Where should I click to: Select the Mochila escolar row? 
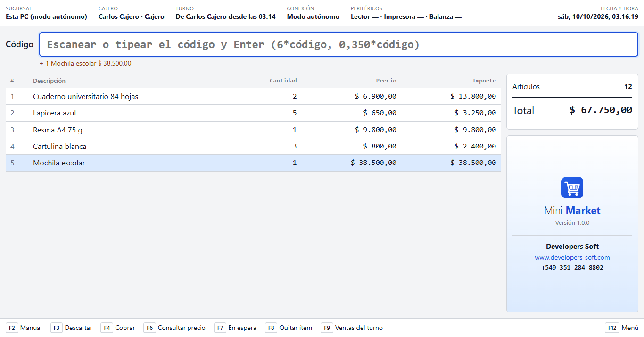pos(253,163)
